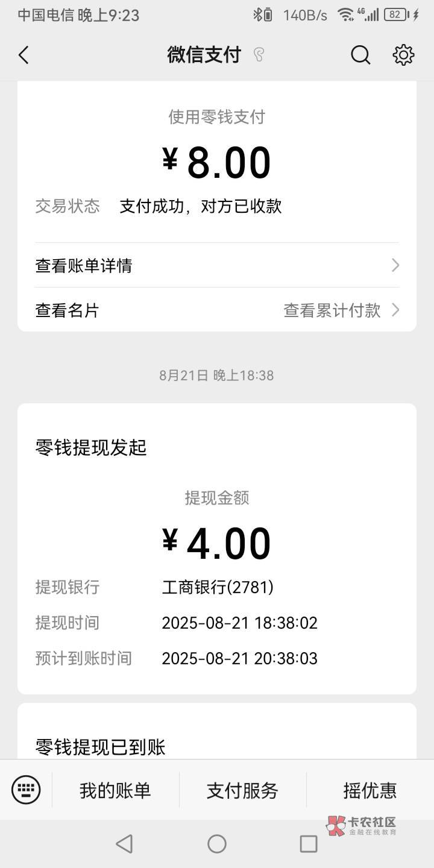Open 支付服务 menu
The height and width of the screenshot is (868, 434).
pos(242,790)
